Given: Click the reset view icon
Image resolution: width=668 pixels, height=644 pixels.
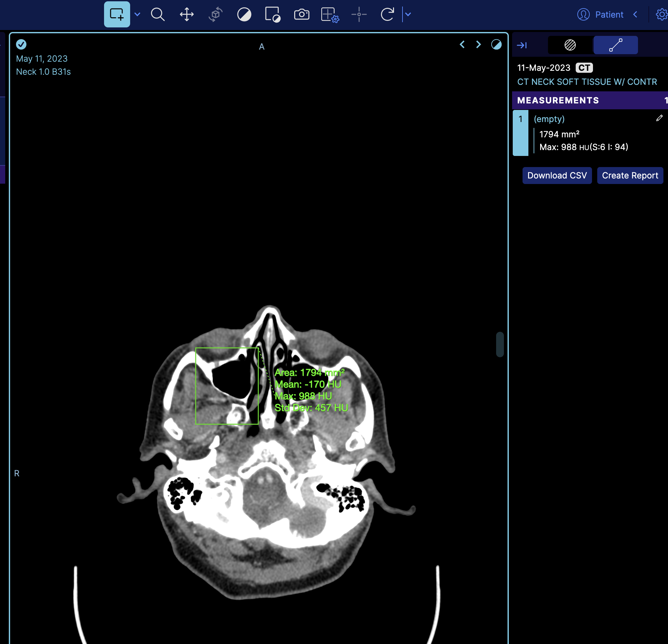Looking at the screenshot, I should [x=387, y=14].
